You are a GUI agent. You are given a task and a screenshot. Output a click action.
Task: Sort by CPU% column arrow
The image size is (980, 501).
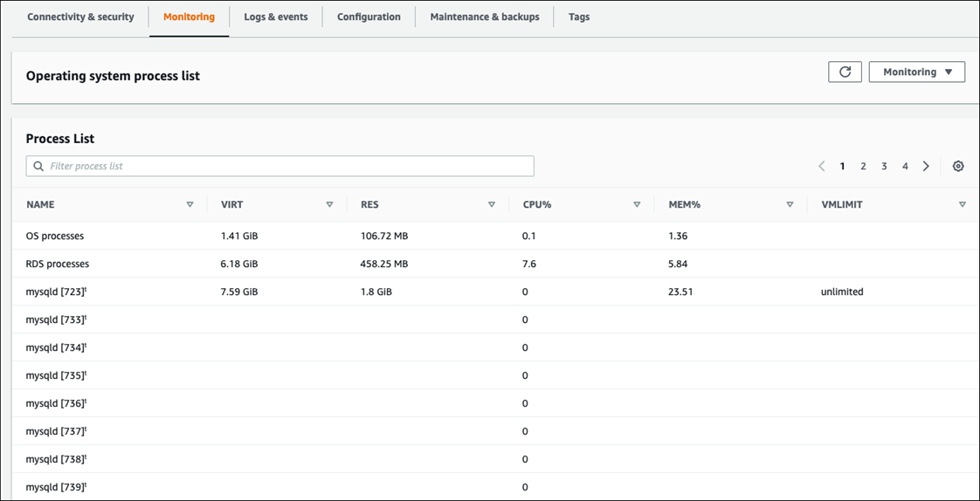[x=637, y=205]
